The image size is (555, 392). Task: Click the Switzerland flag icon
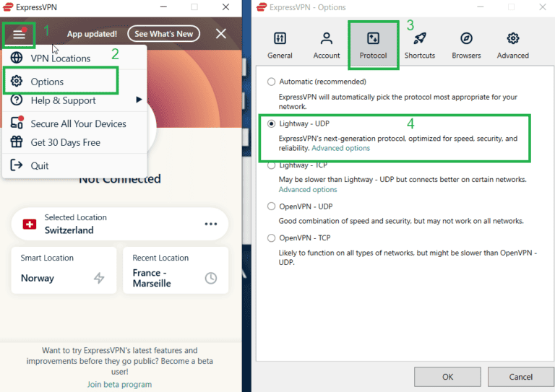30,224
